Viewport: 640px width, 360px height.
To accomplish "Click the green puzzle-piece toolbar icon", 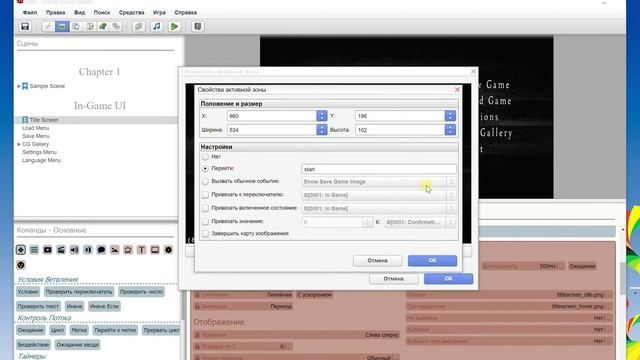I will coord(103,27).
